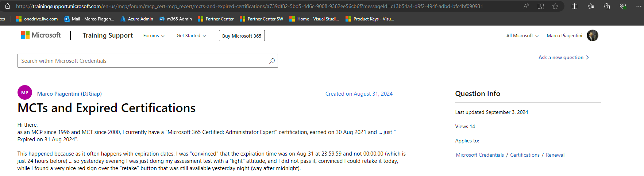Expand the All Microsoft menu

click(x=522, y=36)
